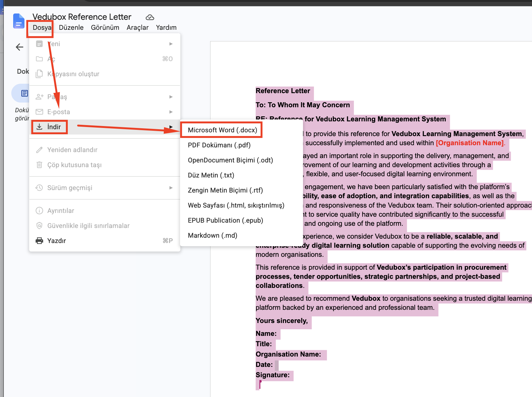Click Yazdır to print the document

pos(105,241)
